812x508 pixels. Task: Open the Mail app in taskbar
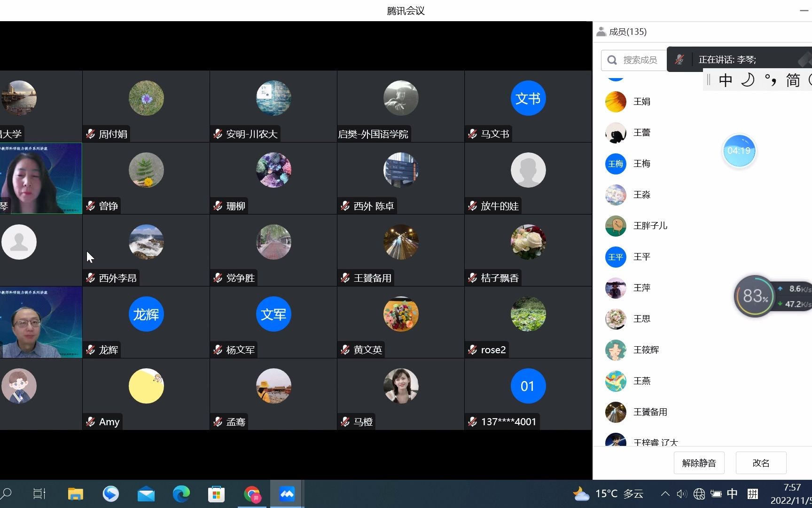click(146, 494)
